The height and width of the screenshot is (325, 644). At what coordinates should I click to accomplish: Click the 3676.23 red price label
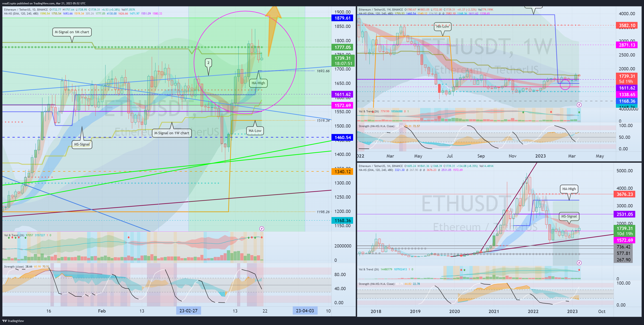point(624,194)
